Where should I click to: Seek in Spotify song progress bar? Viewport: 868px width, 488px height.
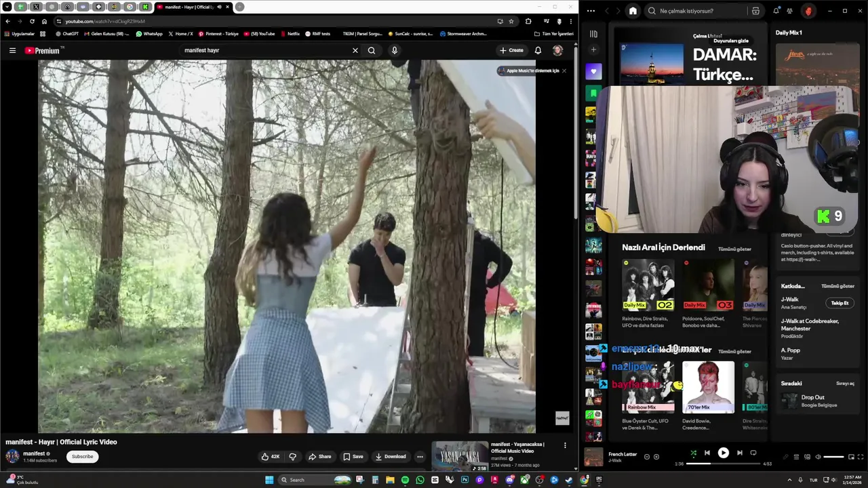[x=723, y=464]
